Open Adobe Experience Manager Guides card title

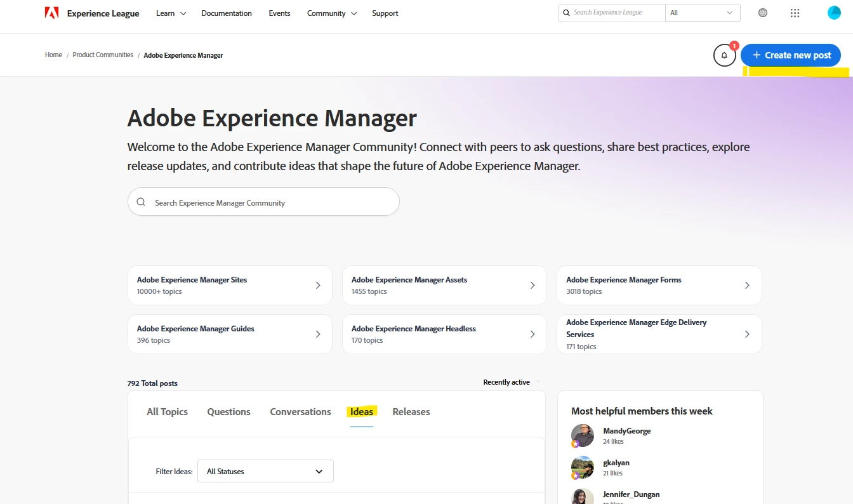[x=195, y=328]
